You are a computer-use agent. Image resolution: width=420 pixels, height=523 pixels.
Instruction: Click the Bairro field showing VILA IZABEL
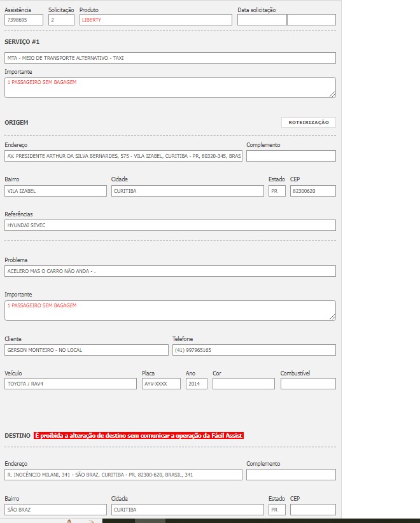tap(56, 191)
